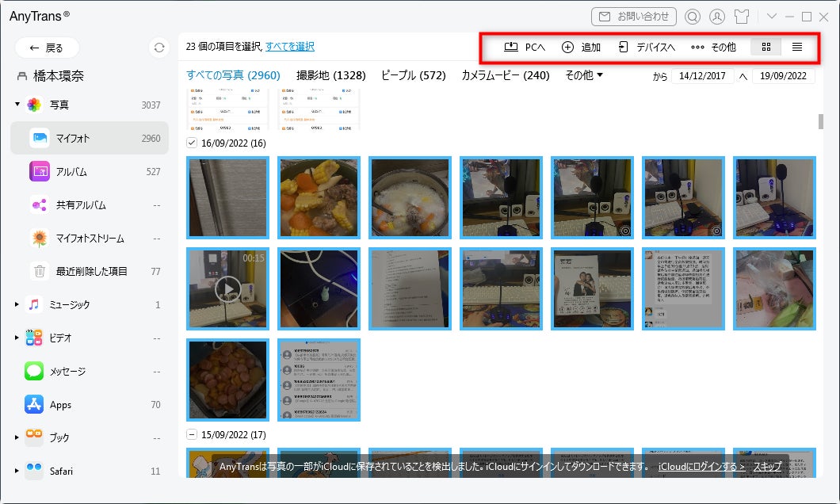Click the アルバム purple icon
Image resolution: width=840 pixels, height=504 pixels.
pyautogui.click(x=40, y=171)
